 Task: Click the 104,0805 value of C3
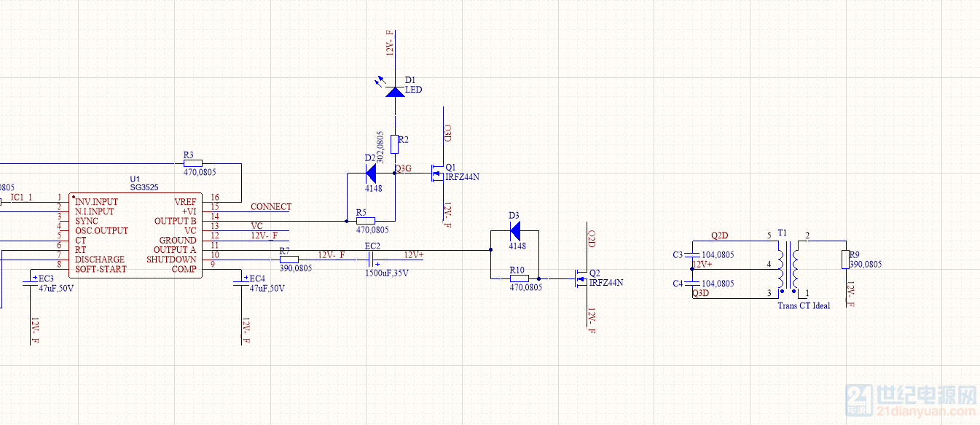point(718,255)
